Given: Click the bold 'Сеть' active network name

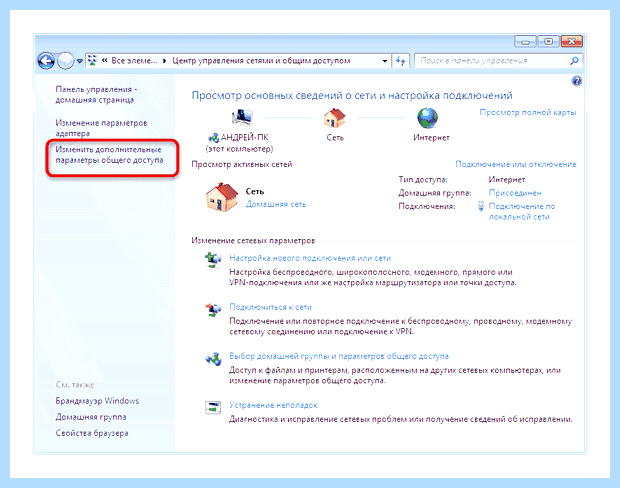Looking at the screenshot, I should click(x=255, y=191).
